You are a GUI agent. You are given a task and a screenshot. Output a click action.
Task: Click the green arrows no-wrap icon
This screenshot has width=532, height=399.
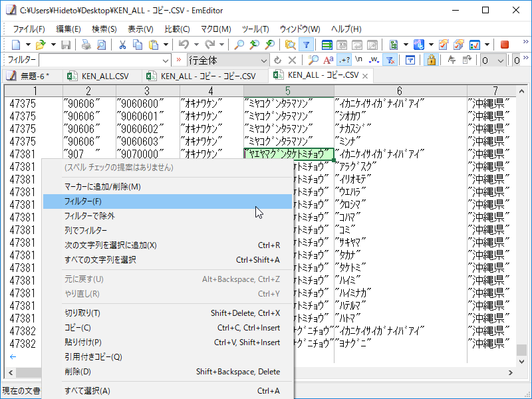[x=327, y=45]
